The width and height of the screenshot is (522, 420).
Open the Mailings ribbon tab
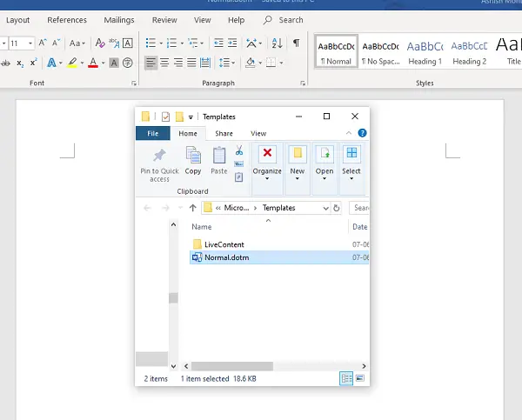coord(119,20)
